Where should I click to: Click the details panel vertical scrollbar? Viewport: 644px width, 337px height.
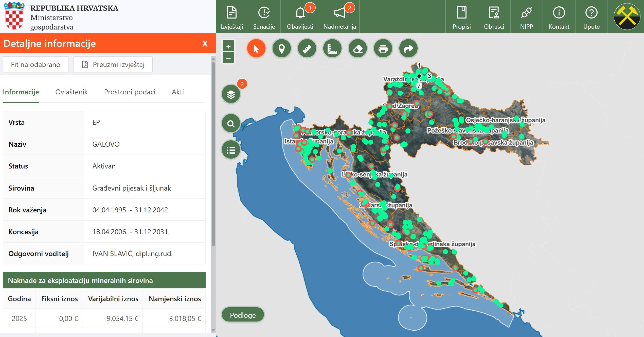pyautogui.click(x=213, y=152)
